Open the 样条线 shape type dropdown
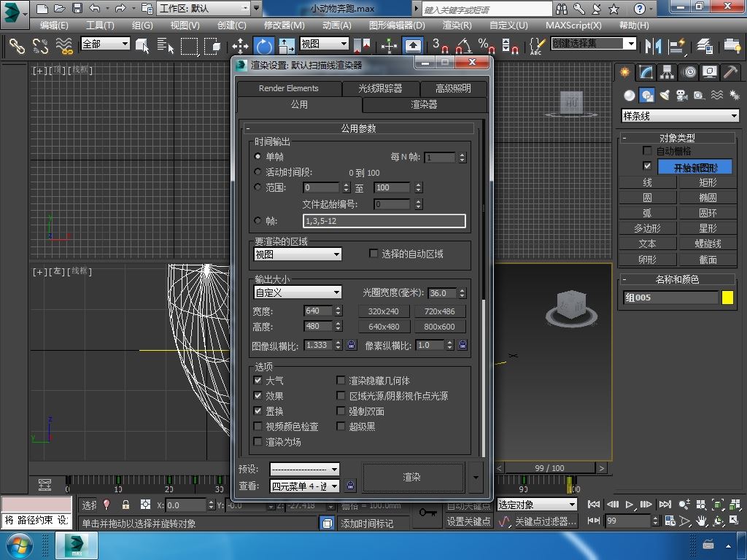747x560 pixels. [681, 116]
